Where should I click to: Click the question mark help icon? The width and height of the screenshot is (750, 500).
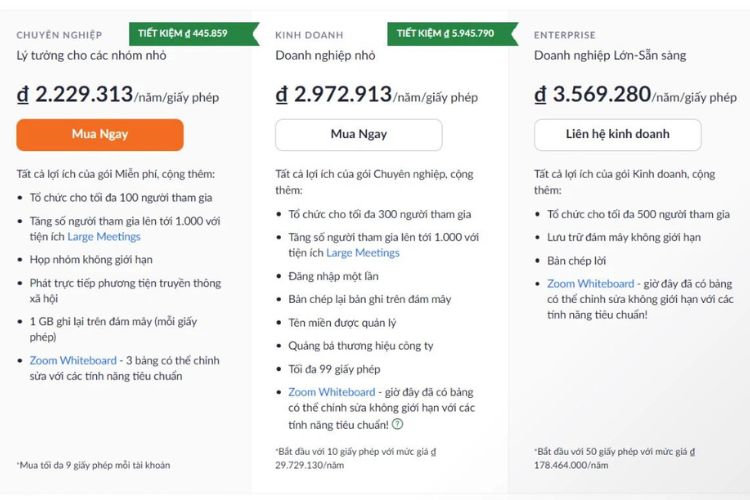tap(397, 423)
